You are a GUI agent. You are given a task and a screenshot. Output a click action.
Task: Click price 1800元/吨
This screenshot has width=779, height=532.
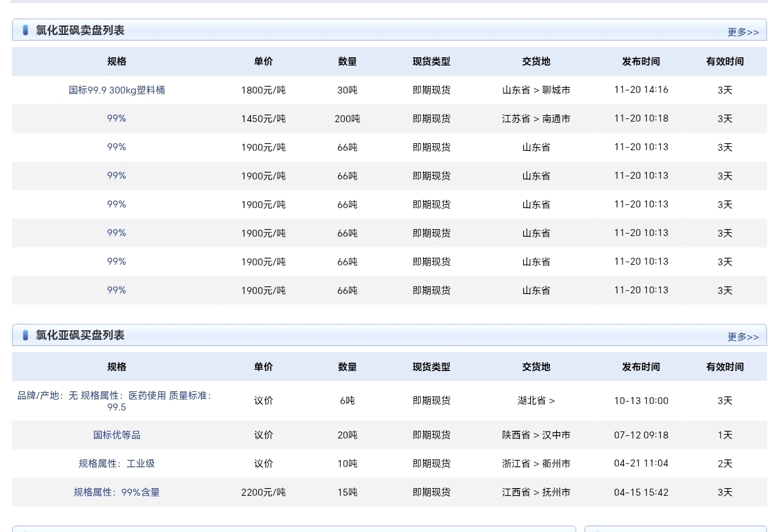click(263, 90)
